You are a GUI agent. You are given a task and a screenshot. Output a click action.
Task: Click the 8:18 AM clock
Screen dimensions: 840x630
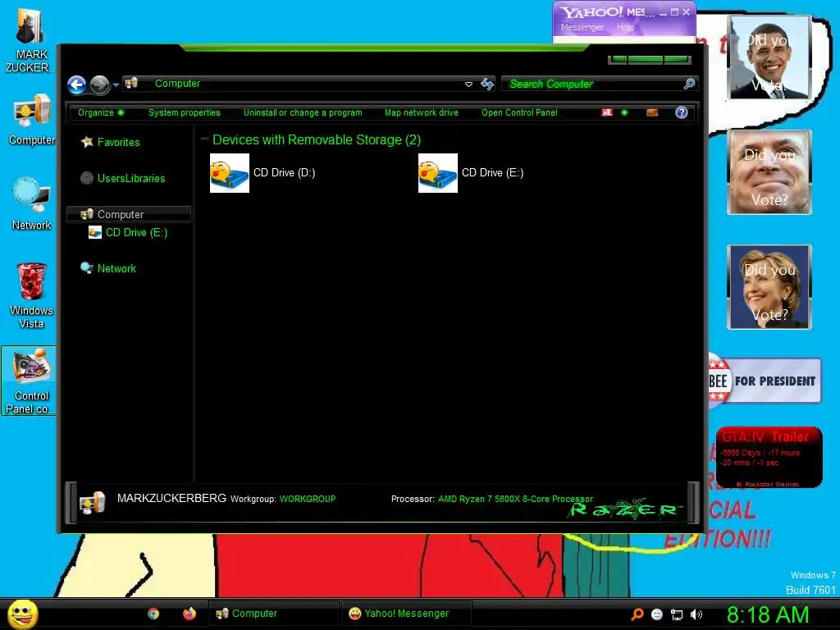768,614
